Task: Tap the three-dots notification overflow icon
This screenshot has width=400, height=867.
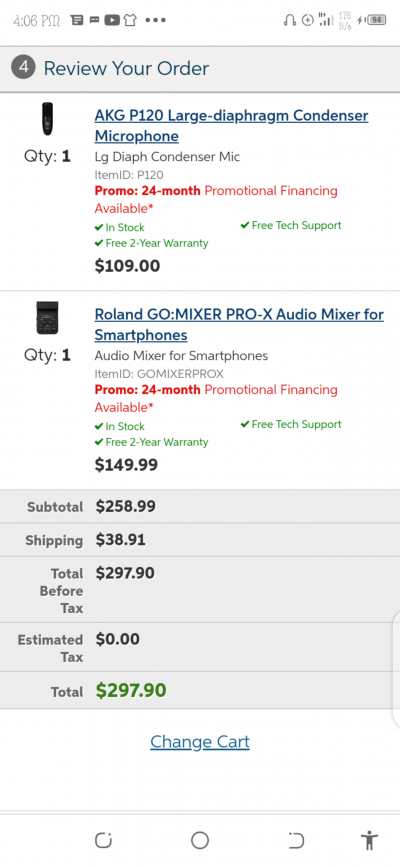Action: [155, 20]
